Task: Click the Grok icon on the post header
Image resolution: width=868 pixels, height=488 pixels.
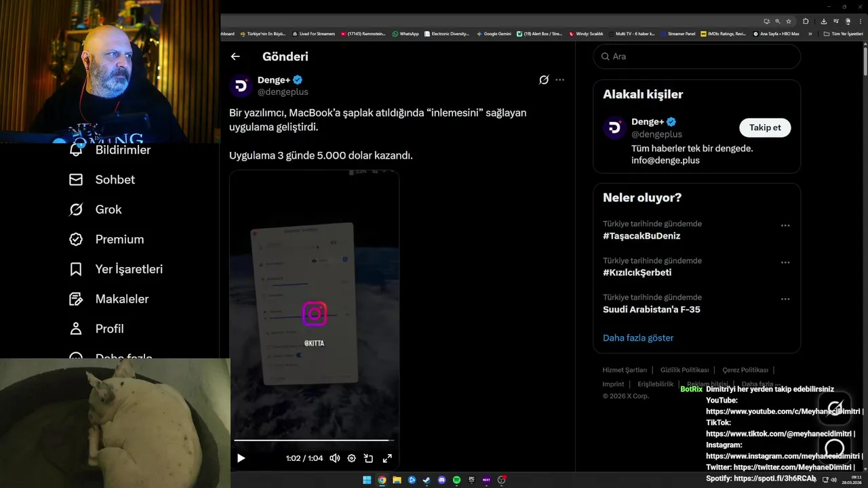Action: 544,80
